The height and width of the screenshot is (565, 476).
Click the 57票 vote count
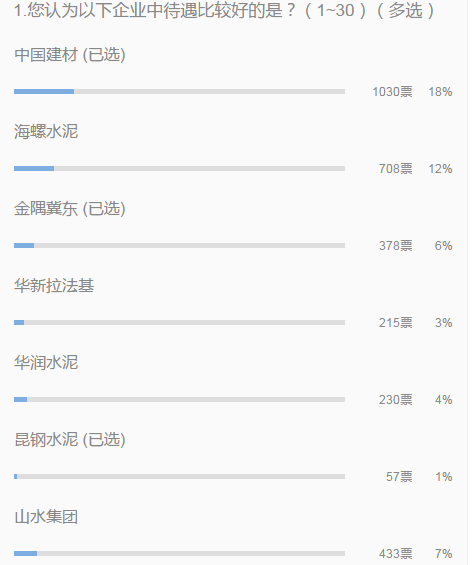(399, 477)
